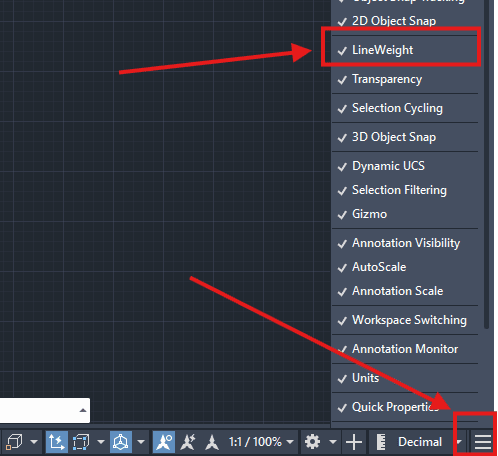Click the customization menu vertical scrollbar
Screen dimensions: 498x456
(x=486, y=163)
